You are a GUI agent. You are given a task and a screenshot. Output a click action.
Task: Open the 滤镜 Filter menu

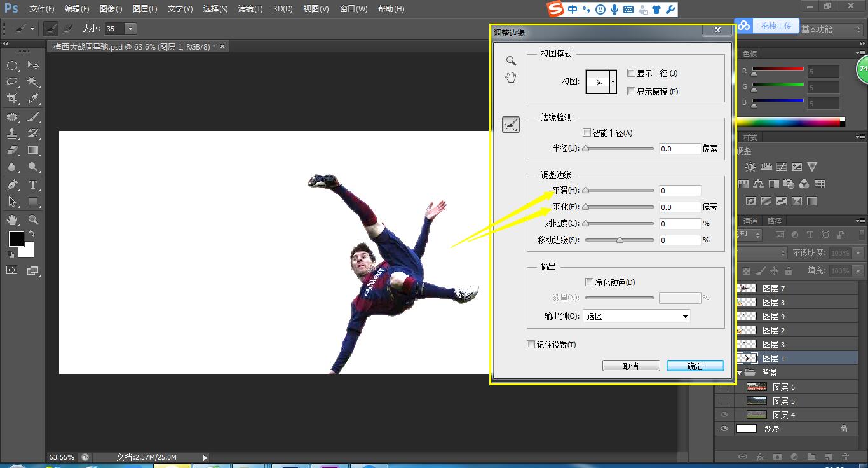(x=249, y=8)
